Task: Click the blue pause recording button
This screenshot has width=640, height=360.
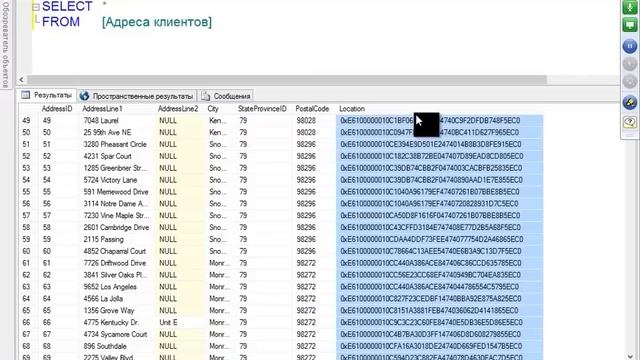Action: click(630, 46)
